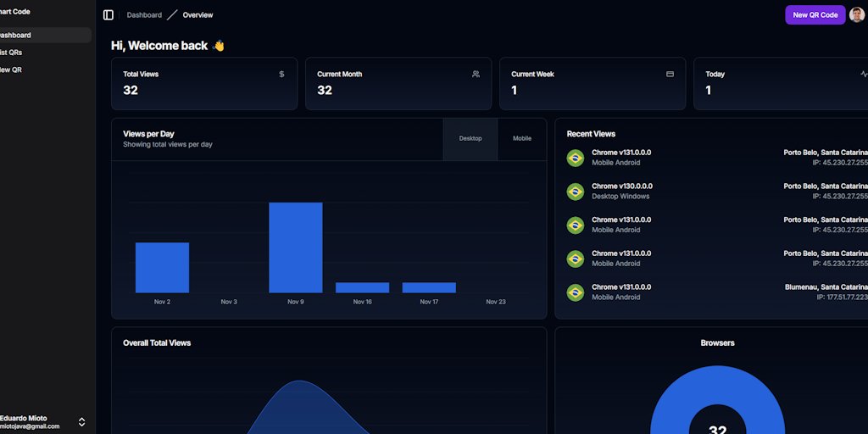Image resolution: width=868 pixels, height=434 pixels.
Task: Click the Current Week card title
Action: point(532,75)
